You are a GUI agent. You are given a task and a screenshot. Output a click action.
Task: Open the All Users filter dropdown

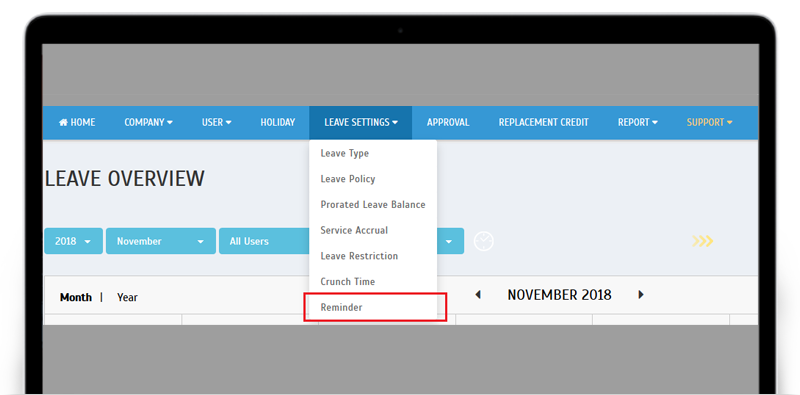[264, 241]
